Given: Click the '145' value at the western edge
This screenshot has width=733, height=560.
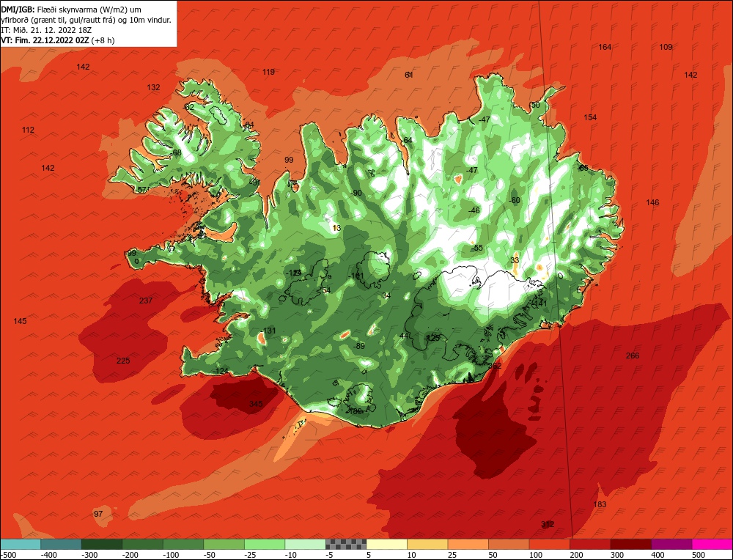Looking at the screenshot, I should tap(20, 320).
